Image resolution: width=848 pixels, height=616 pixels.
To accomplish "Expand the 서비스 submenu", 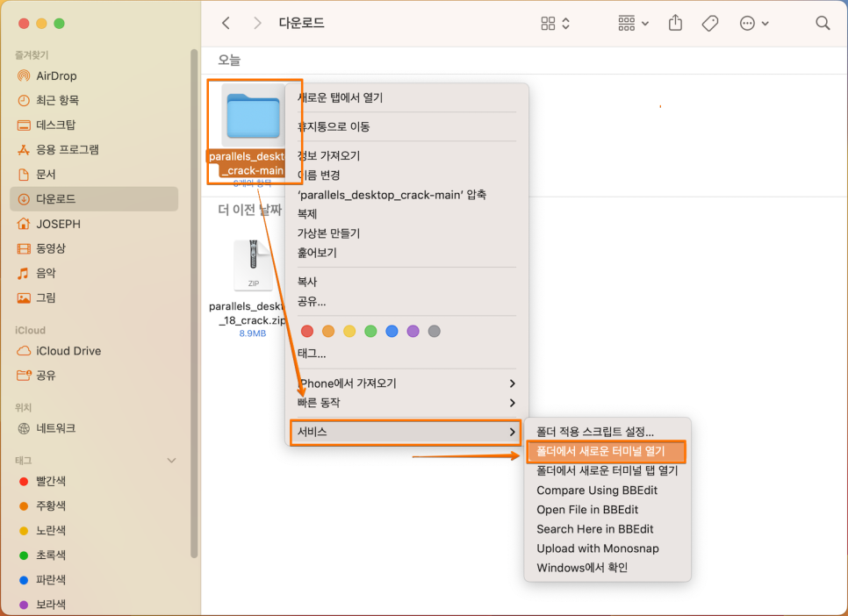I will click(x=406, y=432).
